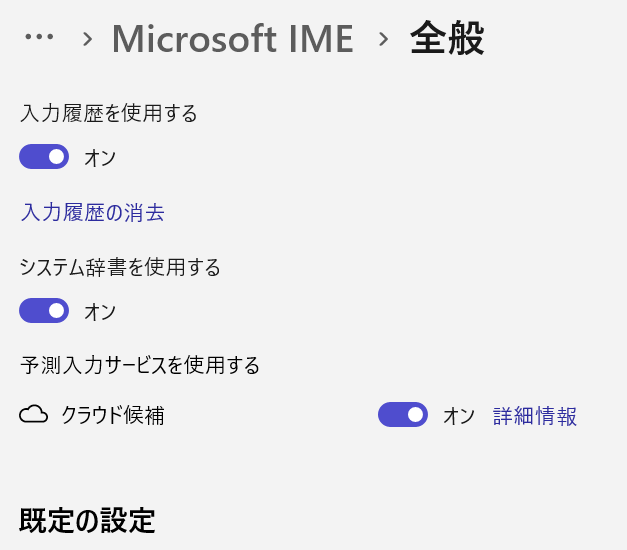Click the cloud icon beside クラウド候補

pyautogui.click(x=34, y=415)
